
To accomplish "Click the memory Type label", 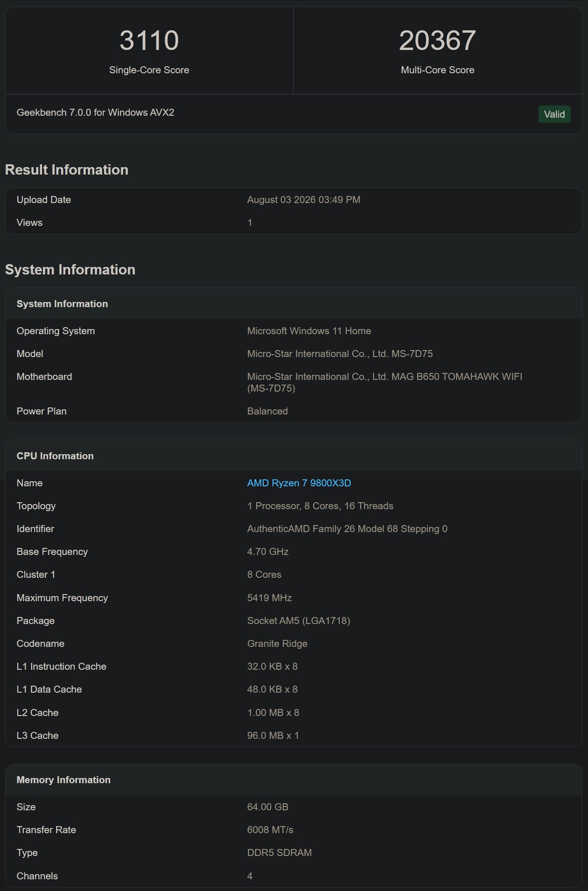I will coord(27,853).
